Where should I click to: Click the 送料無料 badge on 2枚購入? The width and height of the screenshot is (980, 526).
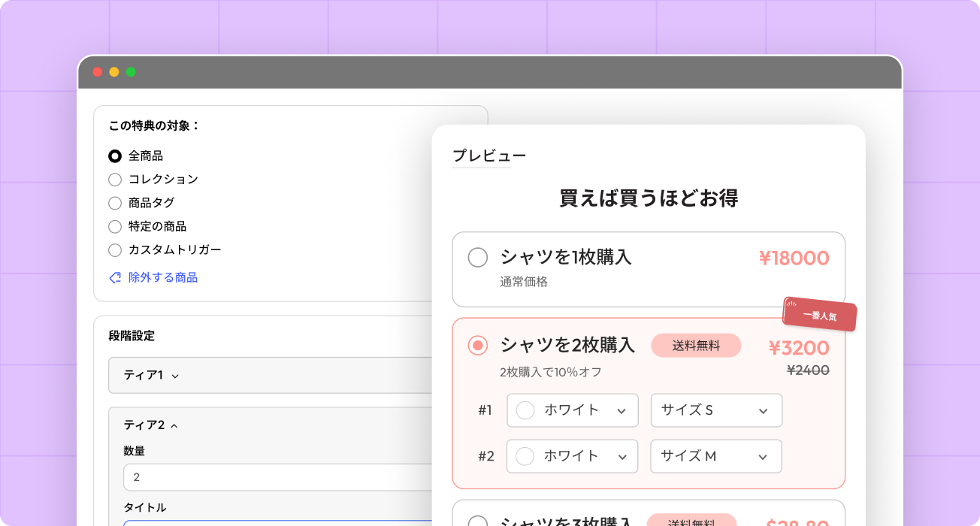(x=696, y=346)
